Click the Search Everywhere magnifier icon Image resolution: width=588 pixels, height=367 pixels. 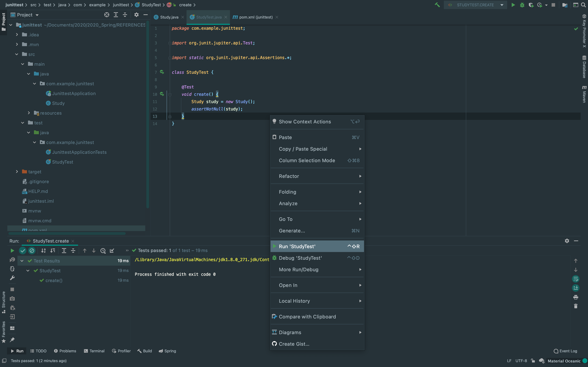coord(583,5)
